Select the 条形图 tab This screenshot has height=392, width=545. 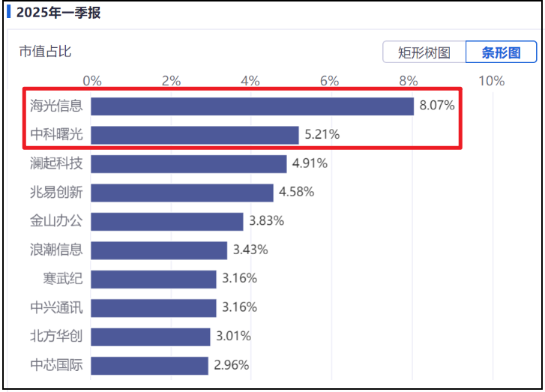coord(501,52)
